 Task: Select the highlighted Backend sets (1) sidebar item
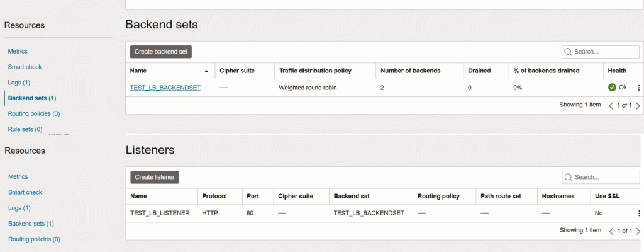click(x=32, y=98)
